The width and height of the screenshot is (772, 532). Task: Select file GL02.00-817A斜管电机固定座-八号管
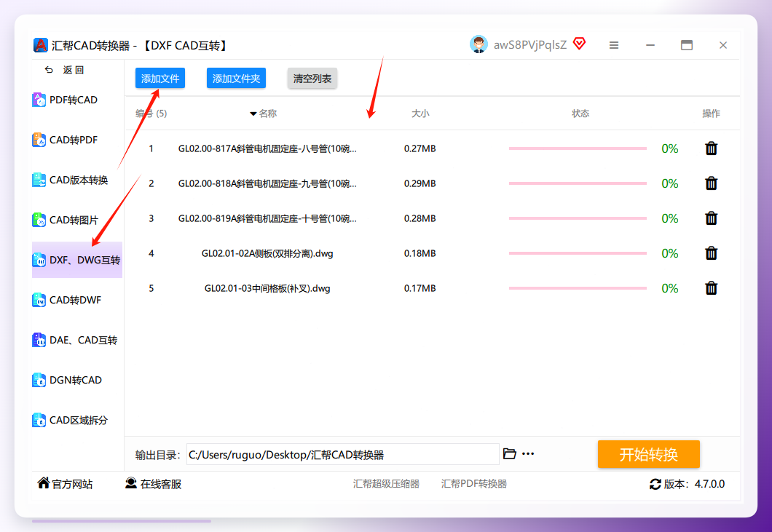[x=267, y=148]
